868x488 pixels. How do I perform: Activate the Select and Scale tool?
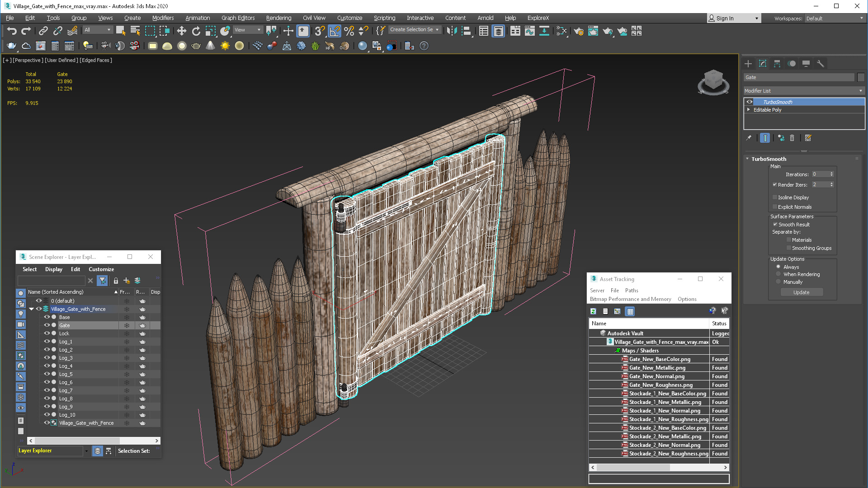pos(211,31)
